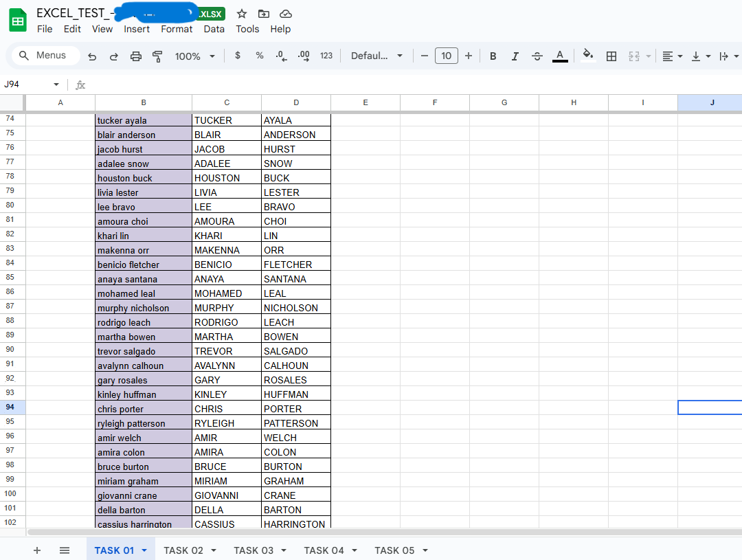
Task: Select cell 'AVALYNN'
Action: (227, 366)
